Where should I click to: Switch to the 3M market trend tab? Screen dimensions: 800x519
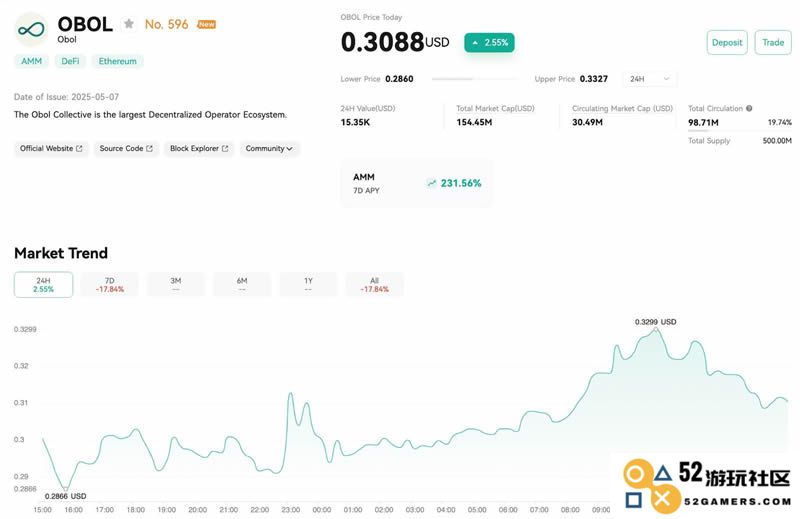(x=176, y=285)
